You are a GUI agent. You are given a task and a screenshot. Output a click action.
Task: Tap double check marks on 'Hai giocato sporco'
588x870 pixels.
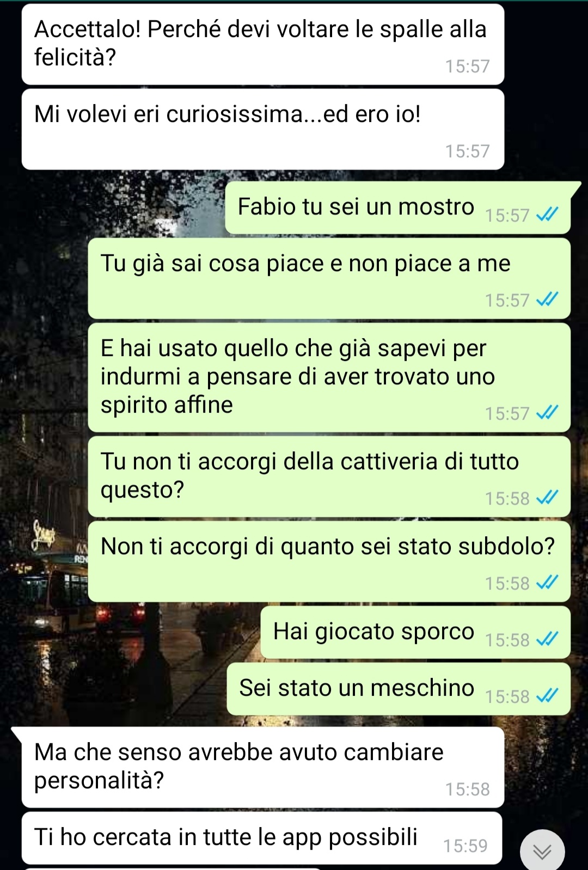[547, 639]
